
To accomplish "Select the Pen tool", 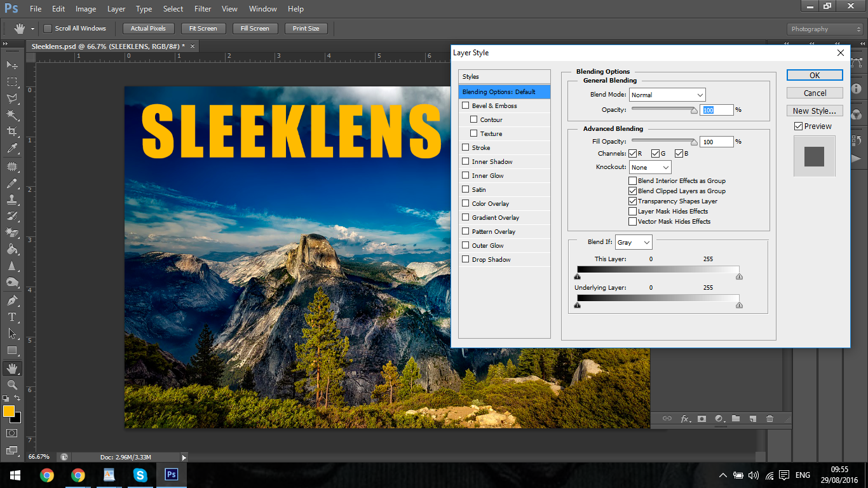I will point(12,300).
